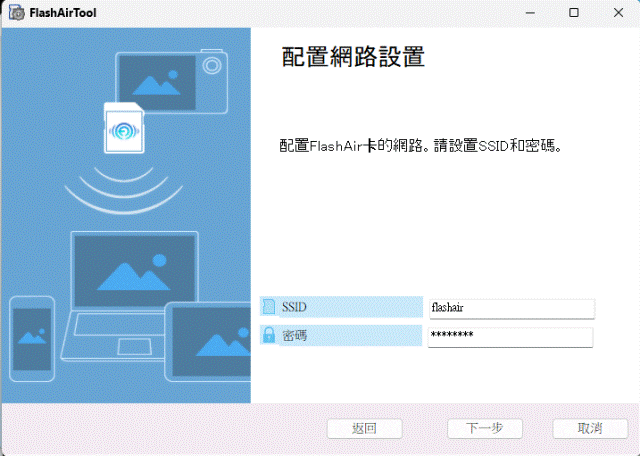Click the FlashAirTool app icon in title bar
Screen dimensions: 640x456
click(17, 13)
